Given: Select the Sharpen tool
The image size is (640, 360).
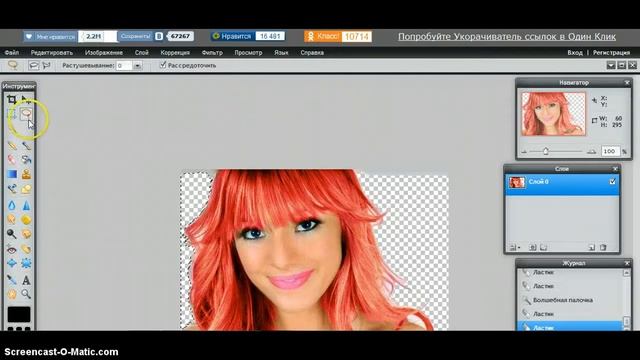Looking at the screenshot, I should click(x=26, y=205).
